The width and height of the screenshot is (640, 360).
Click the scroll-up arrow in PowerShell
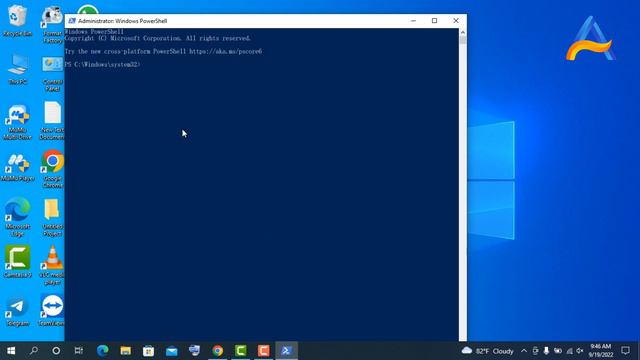coord(462,32)
